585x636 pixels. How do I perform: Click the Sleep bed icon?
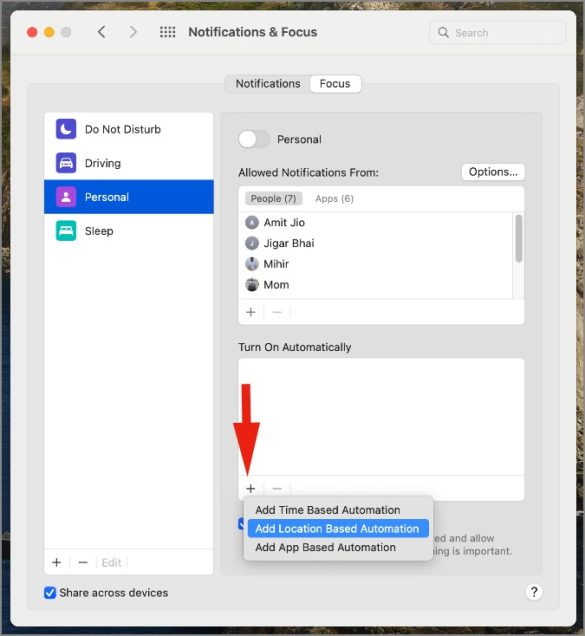pos(66,230)
